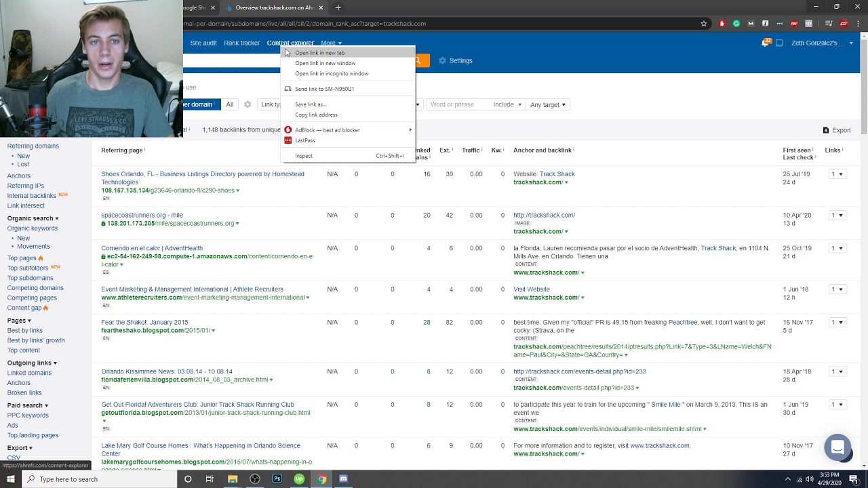Open the Include dropdown

pos(507,104)
